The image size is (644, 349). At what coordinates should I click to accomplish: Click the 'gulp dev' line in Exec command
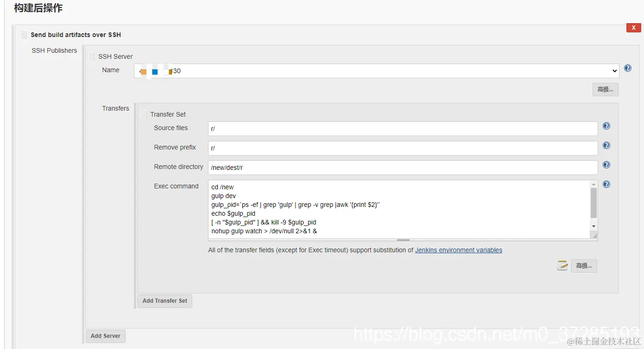tap(224, 196)
